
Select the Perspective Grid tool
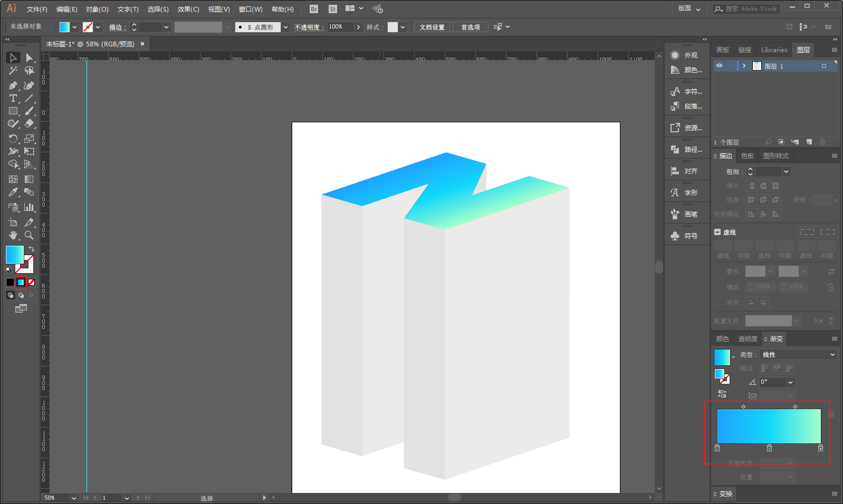click(29, 164)
